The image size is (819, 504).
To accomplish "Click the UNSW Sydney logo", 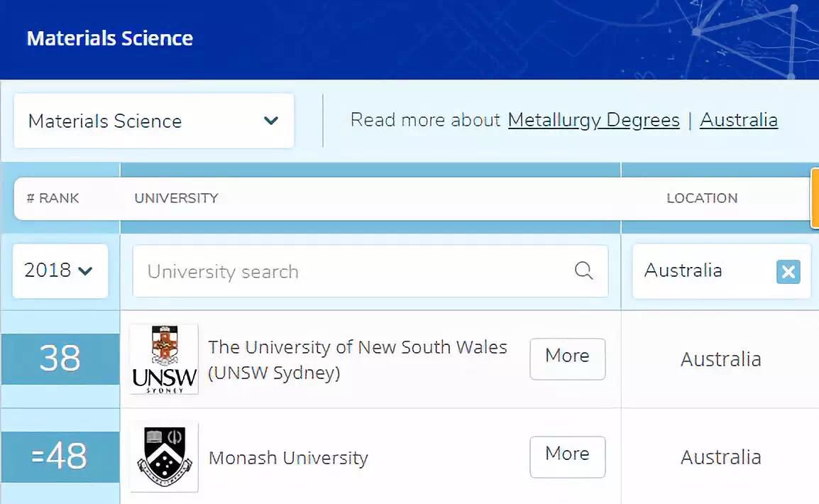I will 164,359.
